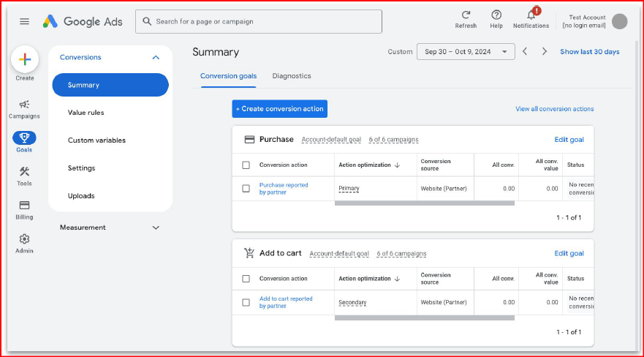Check the Add to cart reported by partner checkbox
The height and width of the screenshot is (357, 644).
click(x=246, y=302)
